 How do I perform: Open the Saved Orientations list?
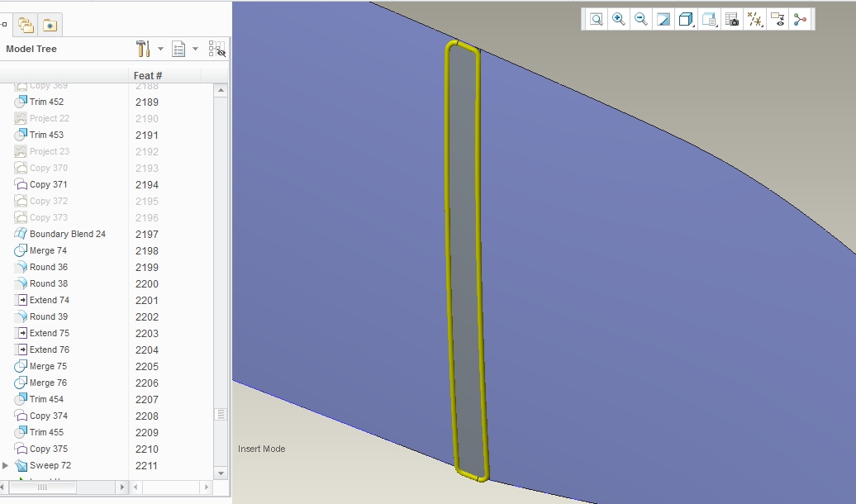tap(709, 20)
